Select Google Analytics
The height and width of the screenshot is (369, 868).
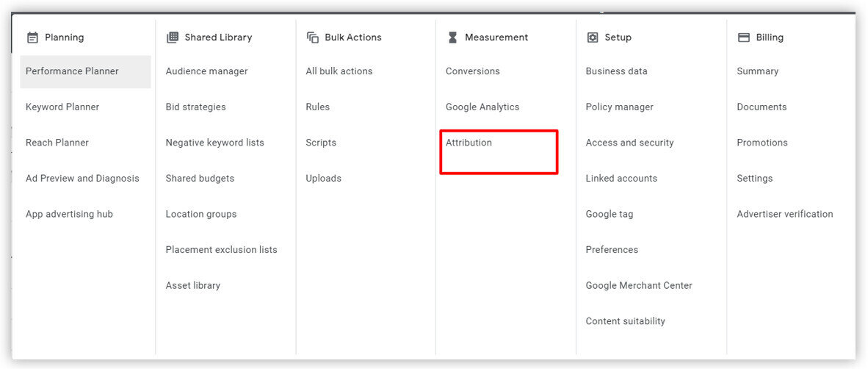tap(482, 107)
